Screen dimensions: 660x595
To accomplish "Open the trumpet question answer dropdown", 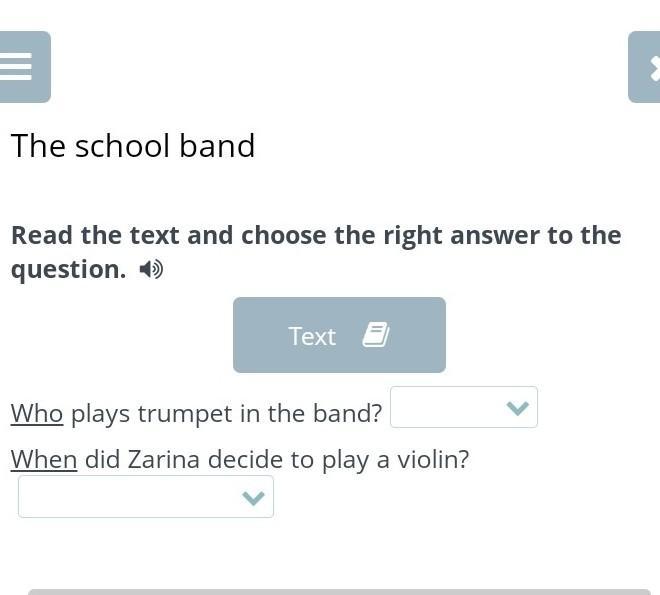I will (x=463, y=407).
